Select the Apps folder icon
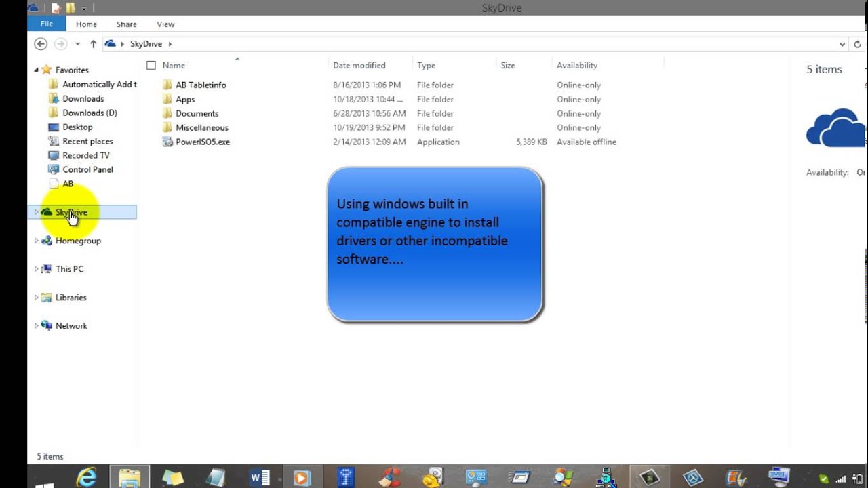Image resolution: width=868 pixels, height=488 pixels. [167, 99]
